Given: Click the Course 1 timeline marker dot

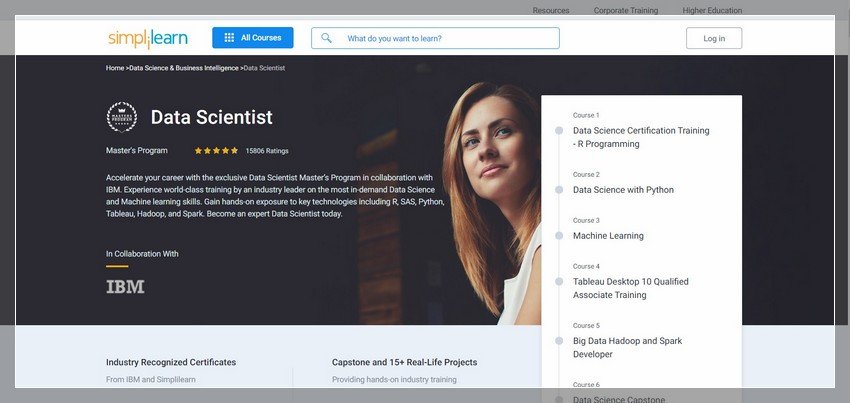Looking at the screenshot, I should (559, 131).
